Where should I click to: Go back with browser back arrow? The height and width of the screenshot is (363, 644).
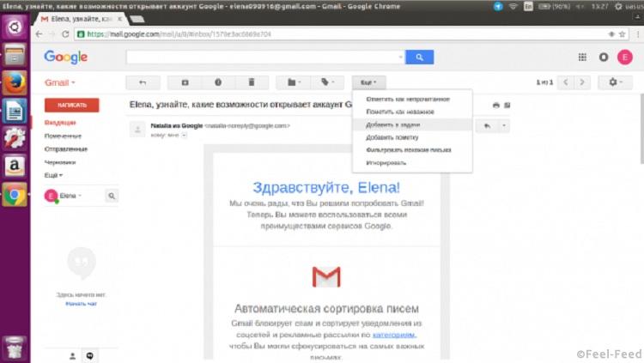39,34
